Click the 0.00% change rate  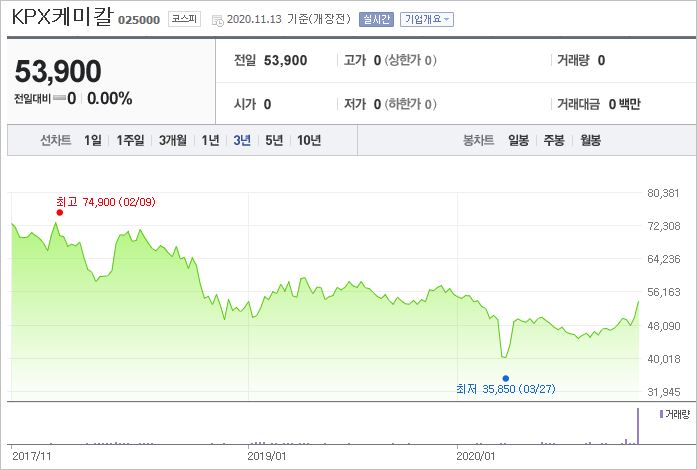click(109, 98)
